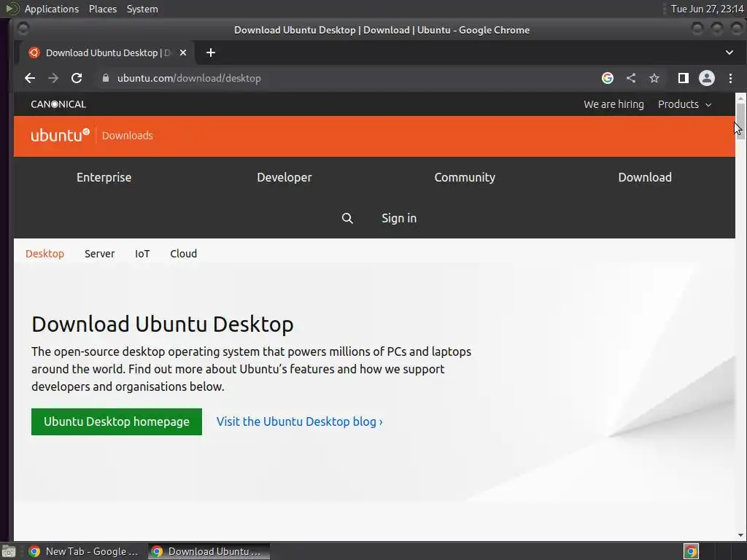This screenshot has height=560, width=747.
Task: Bookmark this page with the star icon
Action: pos(654,78)
